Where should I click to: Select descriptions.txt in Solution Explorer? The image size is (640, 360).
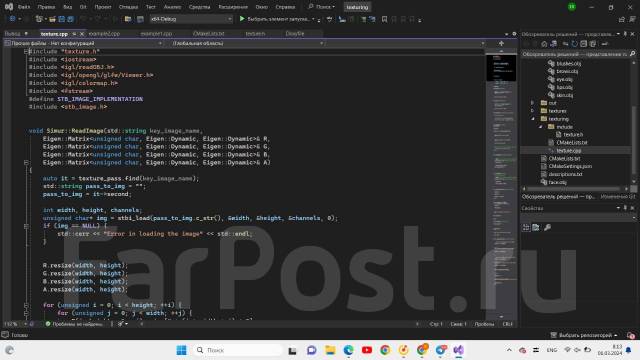[x=565, y=174]
